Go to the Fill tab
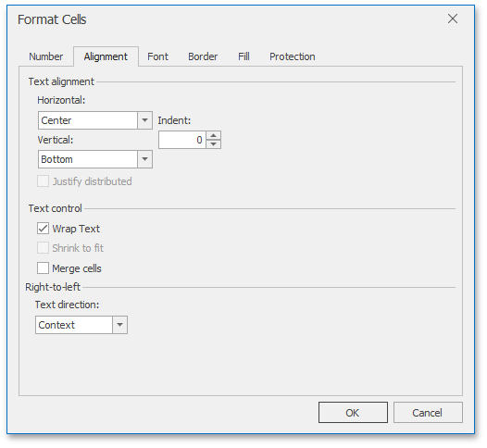Viewport: 487px width, 448px height. (243, 56)
